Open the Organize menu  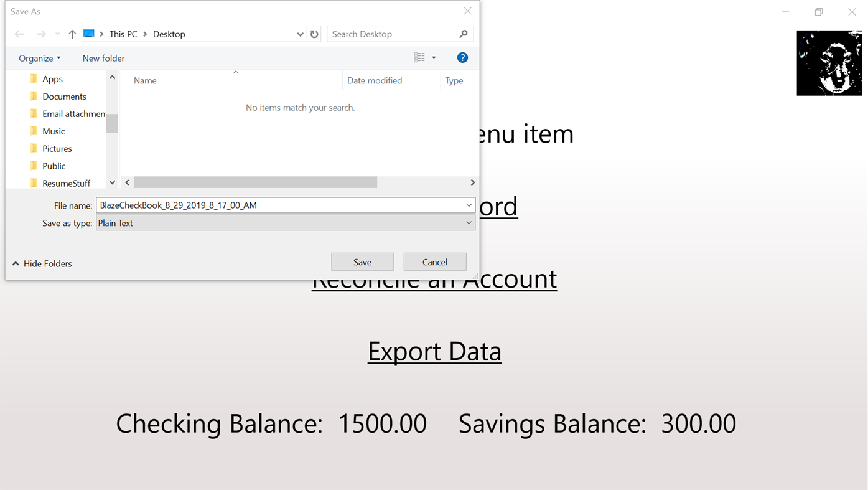pyautogui.click(x=39, y=57)
